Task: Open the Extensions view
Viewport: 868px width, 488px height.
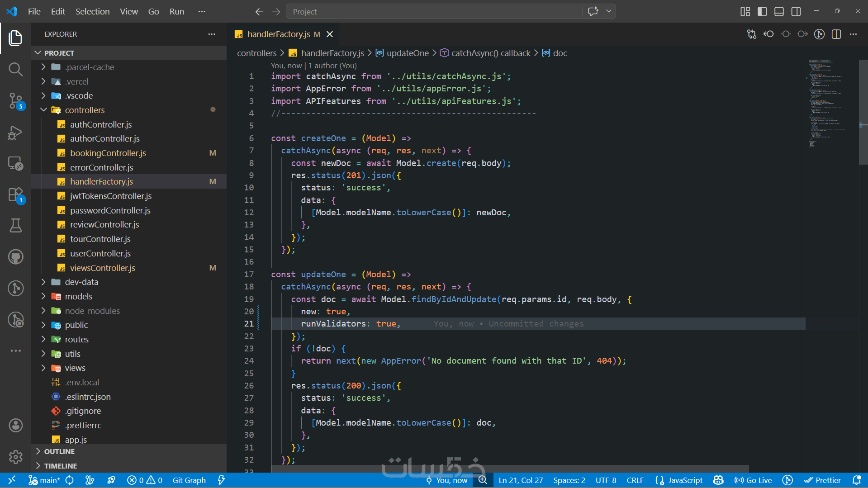Action: pyautogui.click(x=15, y=195)
